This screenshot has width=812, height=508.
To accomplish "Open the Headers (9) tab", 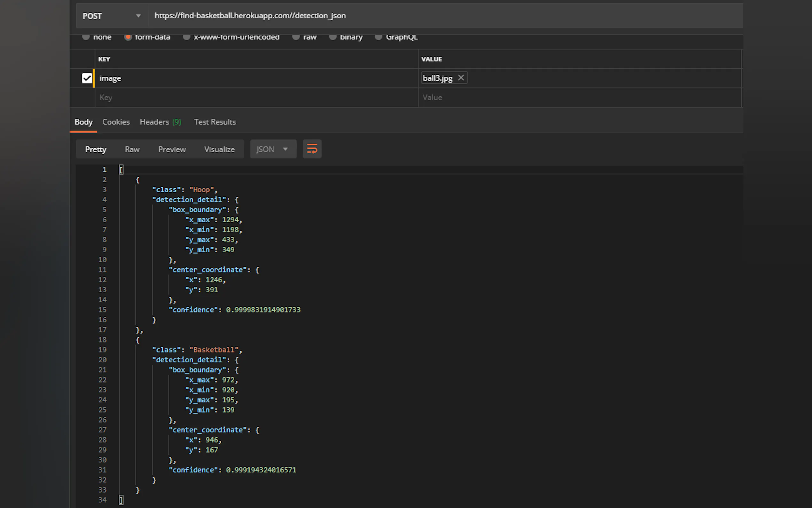I will (x=160, y=122).
